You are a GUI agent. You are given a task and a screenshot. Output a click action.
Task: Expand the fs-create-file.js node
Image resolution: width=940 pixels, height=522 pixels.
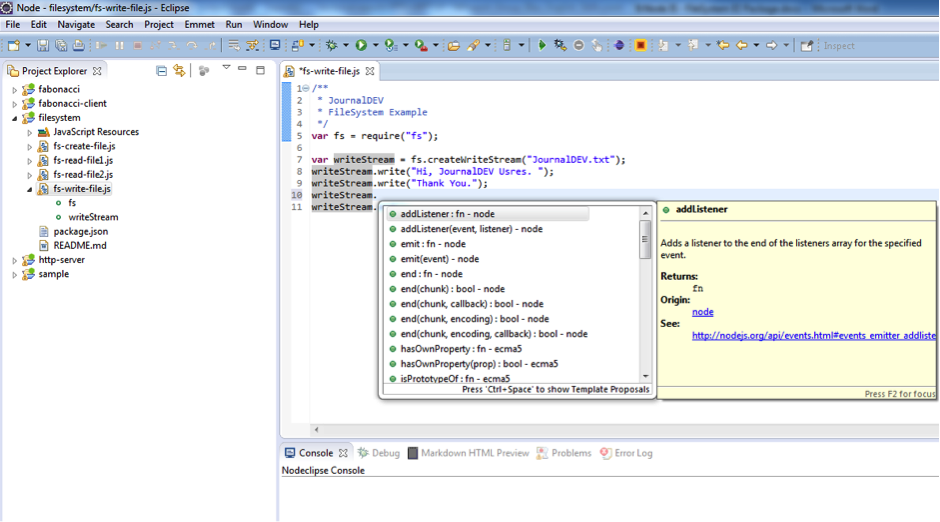pos(29,147)
